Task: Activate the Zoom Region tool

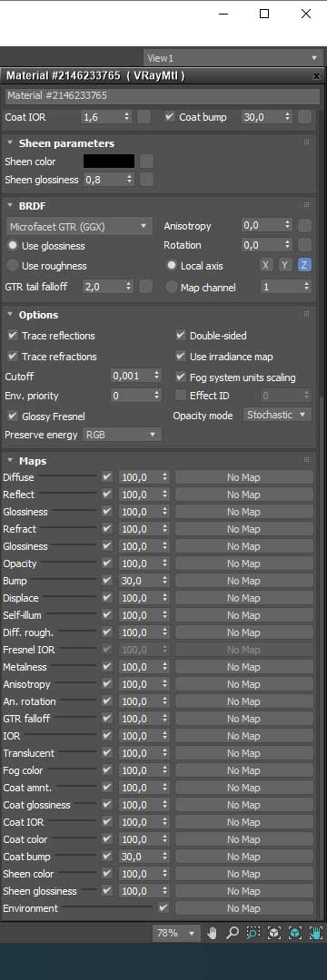Action: coord(253,933)
